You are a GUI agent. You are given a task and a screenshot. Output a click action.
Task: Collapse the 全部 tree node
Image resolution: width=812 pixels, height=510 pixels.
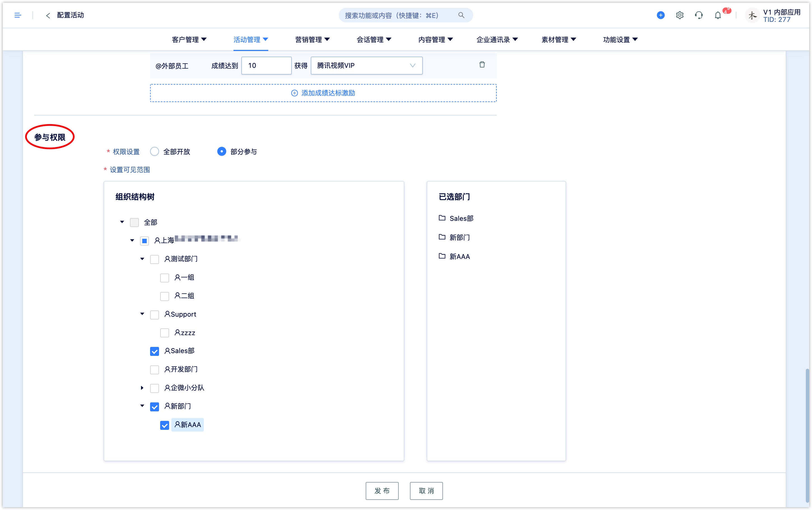(122, 222)
